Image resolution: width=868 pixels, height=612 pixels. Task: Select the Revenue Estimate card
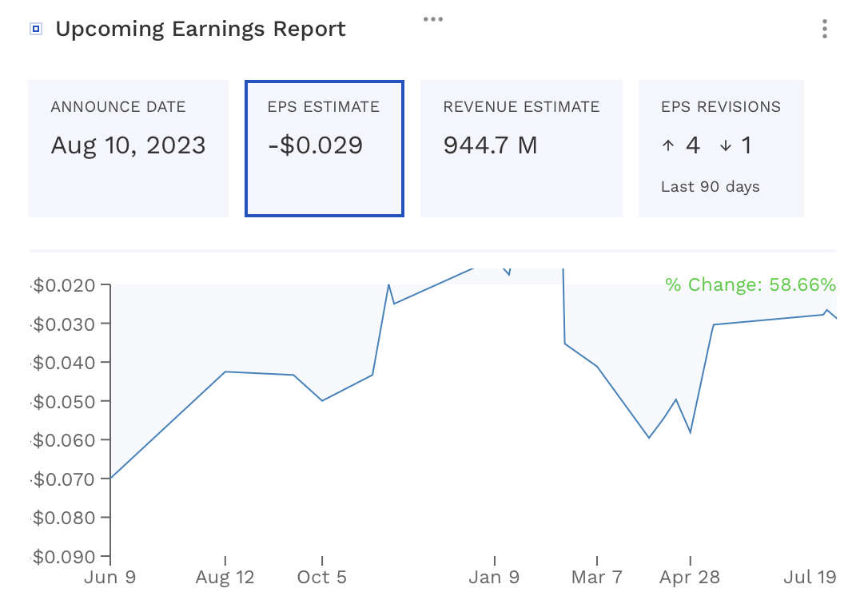[x=521, y=147]
